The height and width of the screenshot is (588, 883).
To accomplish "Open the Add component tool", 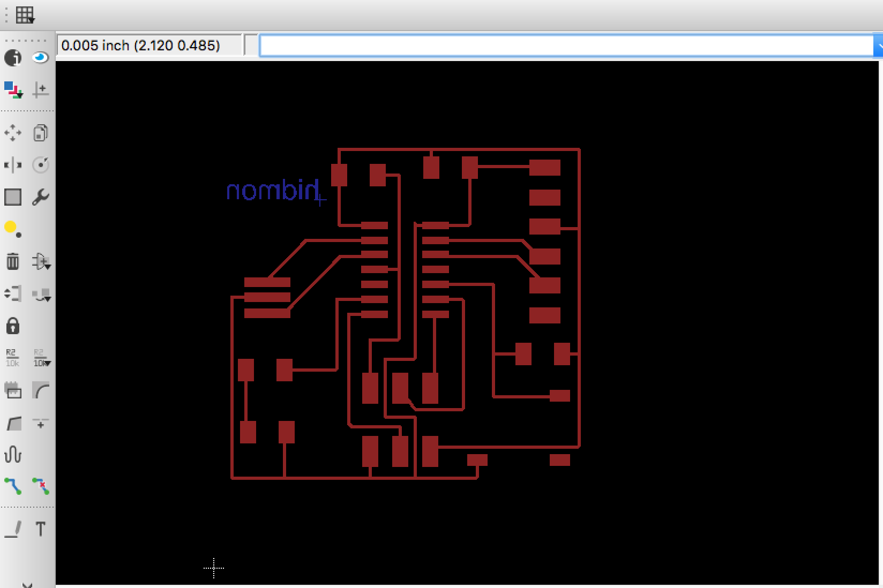I will [x=41, y=262].
